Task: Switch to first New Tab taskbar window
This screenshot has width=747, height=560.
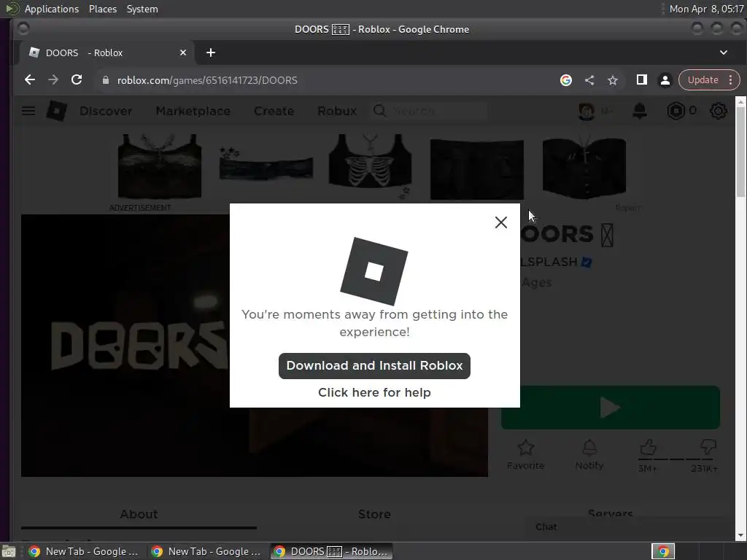Action: [85, 551]
